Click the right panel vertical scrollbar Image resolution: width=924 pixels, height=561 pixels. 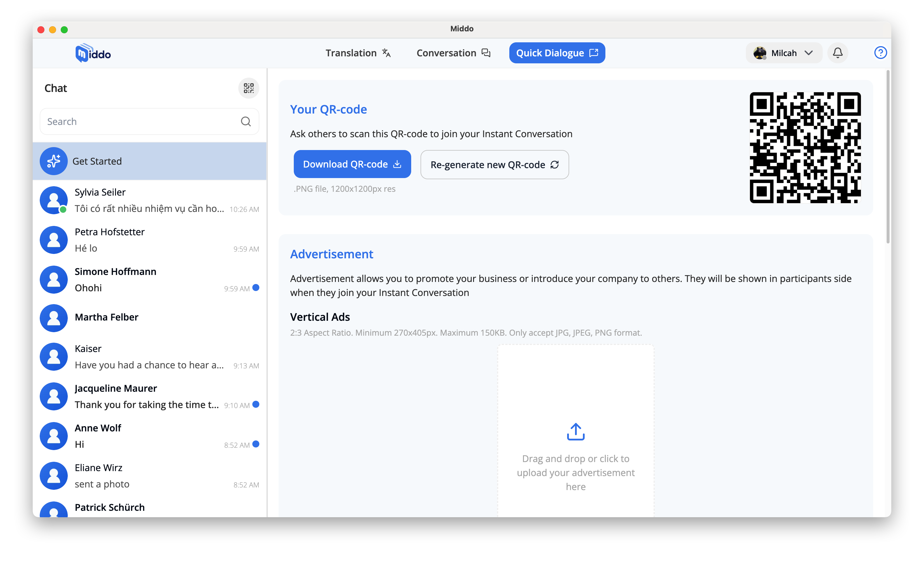click(887, 157)
